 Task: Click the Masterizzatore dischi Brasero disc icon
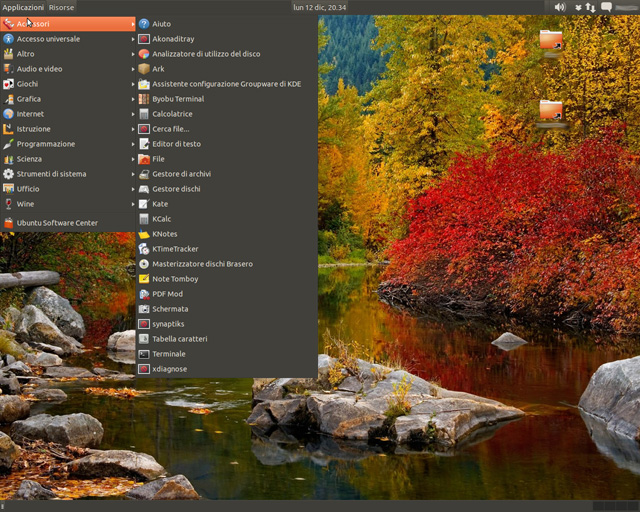click(x=144, y=264)
